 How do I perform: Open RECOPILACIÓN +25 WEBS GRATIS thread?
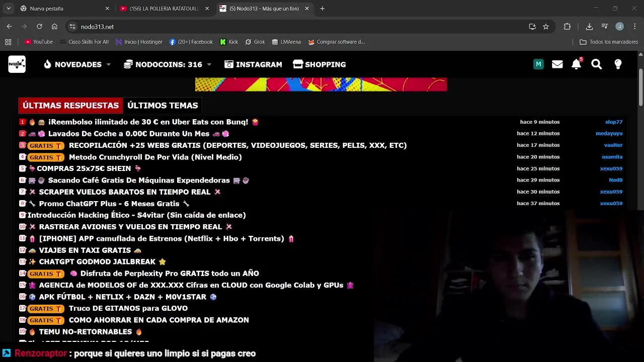[x=237, y=145]
